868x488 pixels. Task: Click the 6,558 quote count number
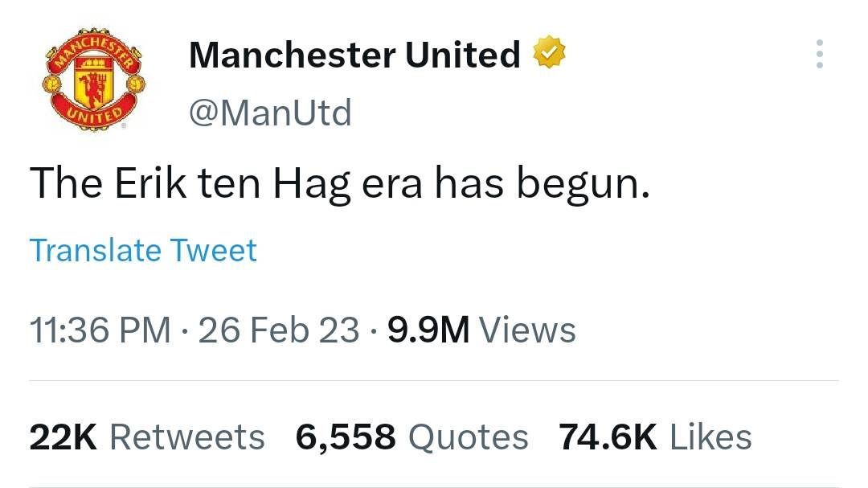coord(346,437)
